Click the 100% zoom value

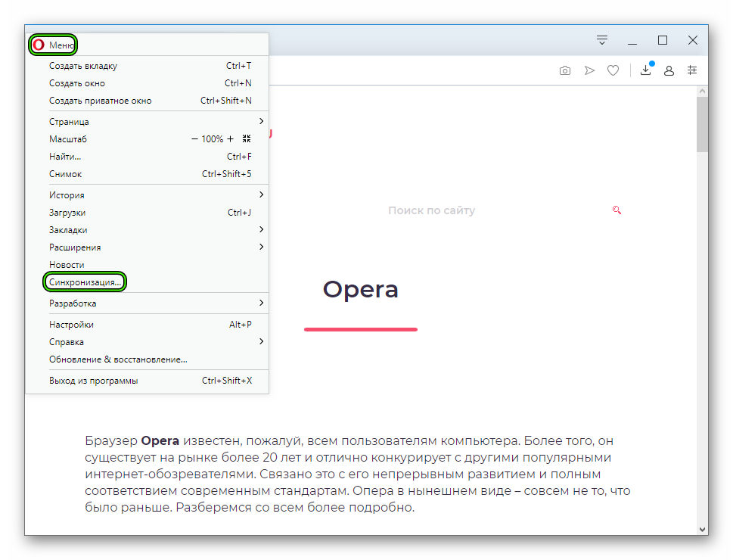(213, 139)
